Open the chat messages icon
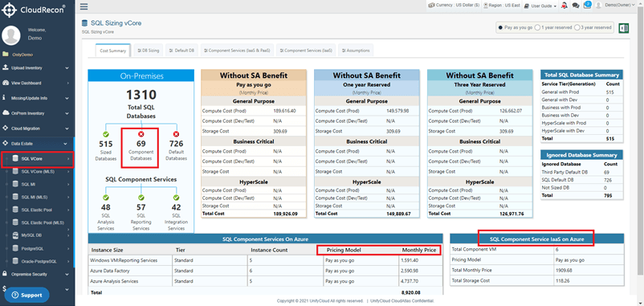 576,6
